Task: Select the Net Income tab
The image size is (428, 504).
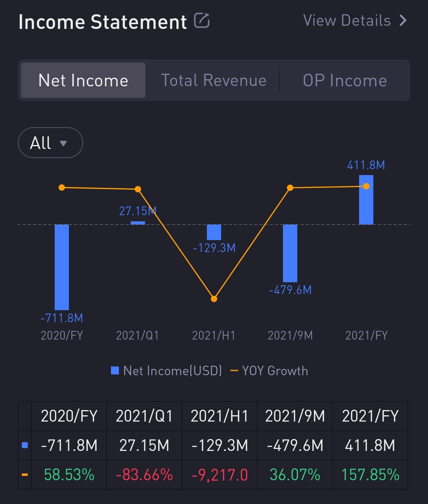Action: tap(83, 80)
